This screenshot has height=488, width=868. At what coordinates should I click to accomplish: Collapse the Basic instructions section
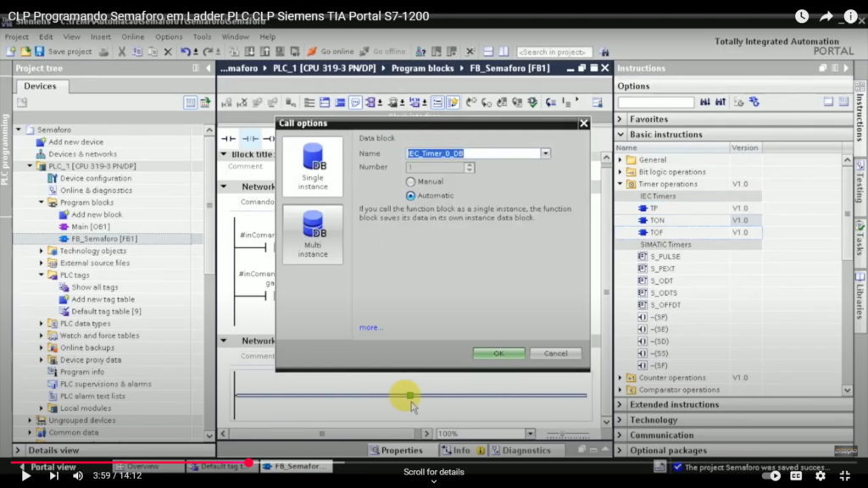tap(620, 135)
